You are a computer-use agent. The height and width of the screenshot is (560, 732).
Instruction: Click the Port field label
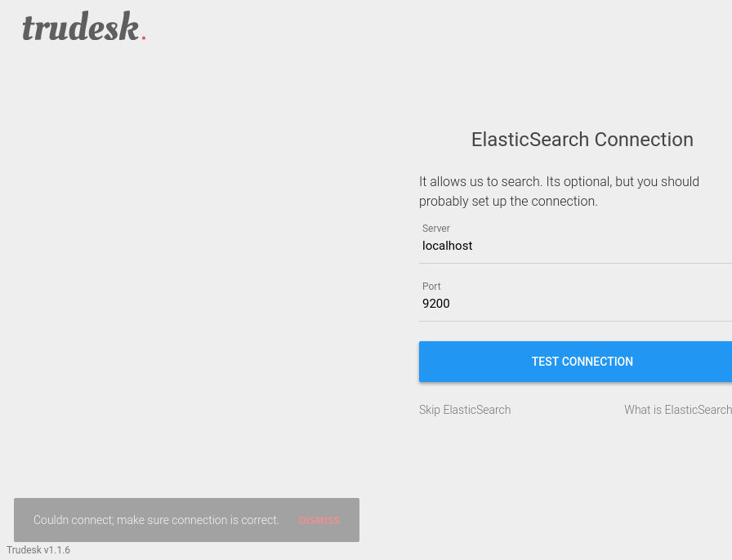431,287
